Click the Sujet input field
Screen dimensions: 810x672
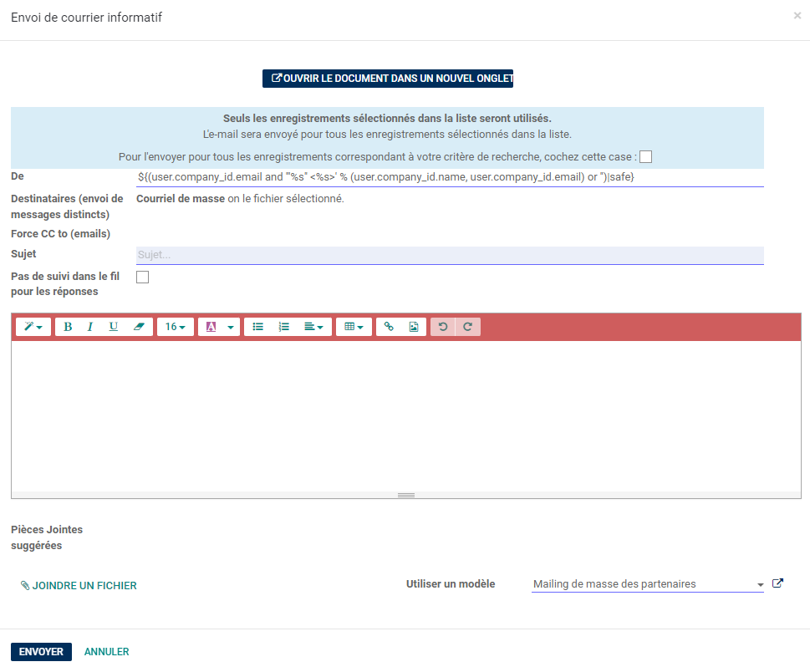click(x=450, y=255)
